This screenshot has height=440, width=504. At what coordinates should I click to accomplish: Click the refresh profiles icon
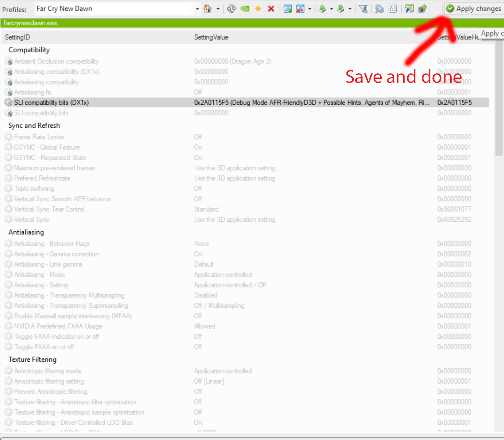pos(231,8)
